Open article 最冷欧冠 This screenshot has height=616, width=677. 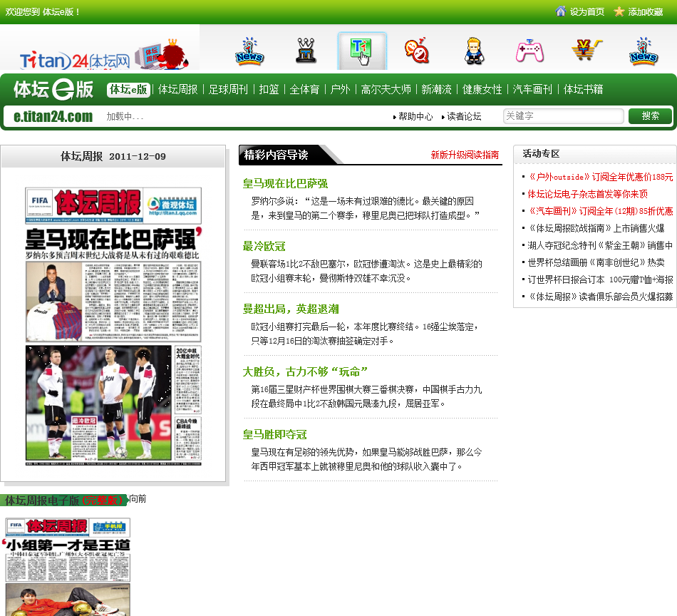point(264,246)
